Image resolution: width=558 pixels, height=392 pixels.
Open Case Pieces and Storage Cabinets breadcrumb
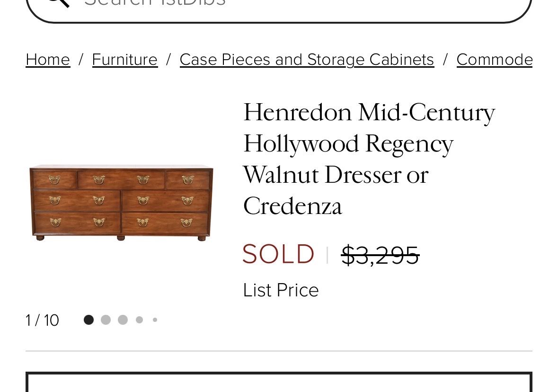point(307,60)
